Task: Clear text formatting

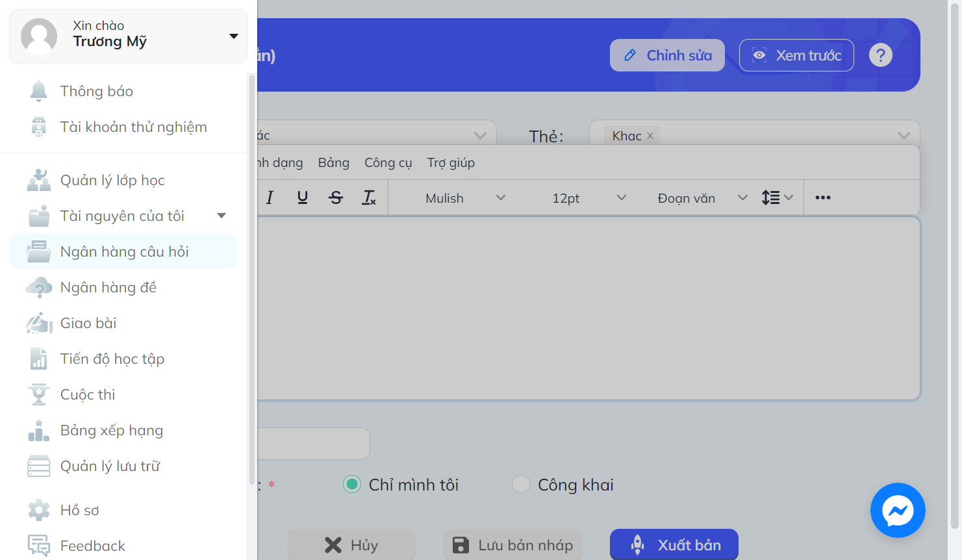Action: tap(369, 197)
